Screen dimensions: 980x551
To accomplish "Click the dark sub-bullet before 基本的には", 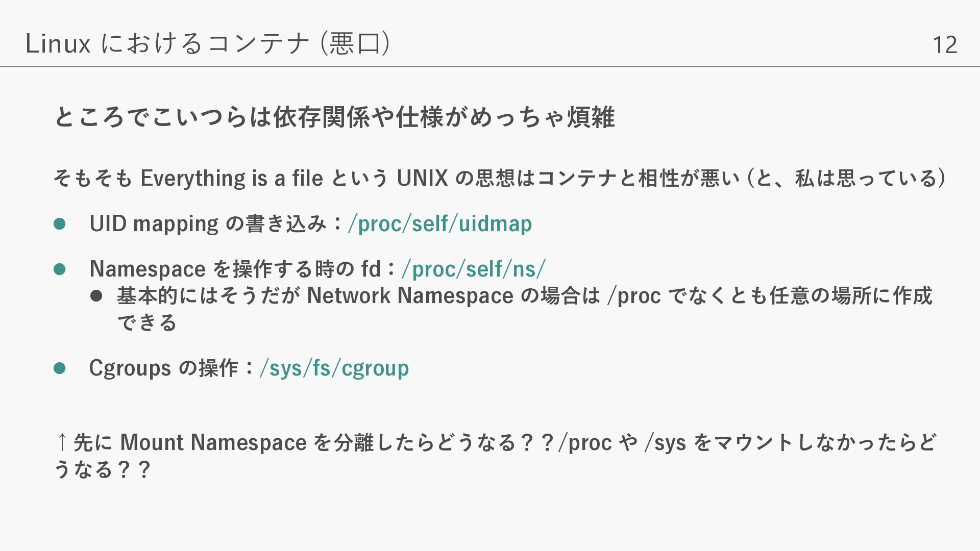I will [96, 296].
